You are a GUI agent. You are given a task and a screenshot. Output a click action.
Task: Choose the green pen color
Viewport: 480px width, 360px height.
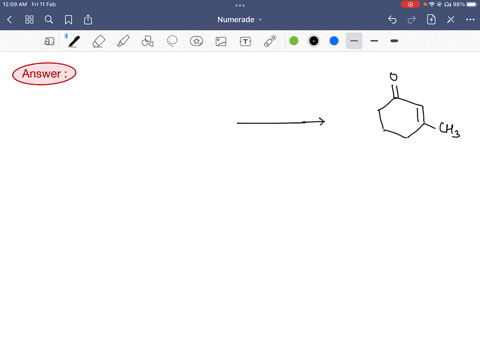tap(294, 41)
